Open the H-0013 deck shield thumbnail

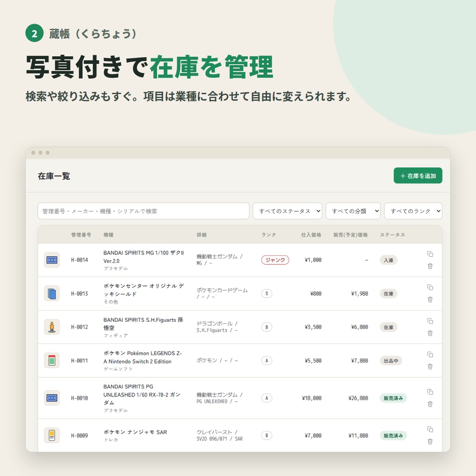[52, 294]
